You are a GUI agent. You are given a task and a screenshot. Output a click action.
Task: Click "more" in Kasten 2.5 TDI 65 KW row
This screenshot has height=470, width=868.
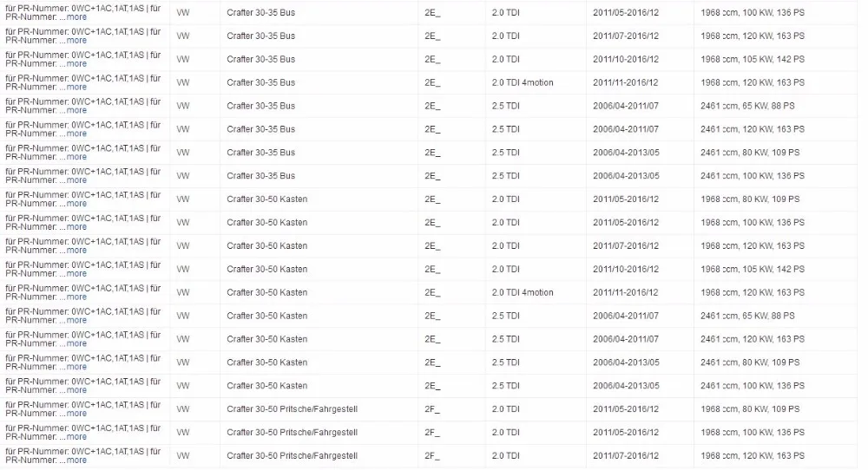[x=76, y=320]
